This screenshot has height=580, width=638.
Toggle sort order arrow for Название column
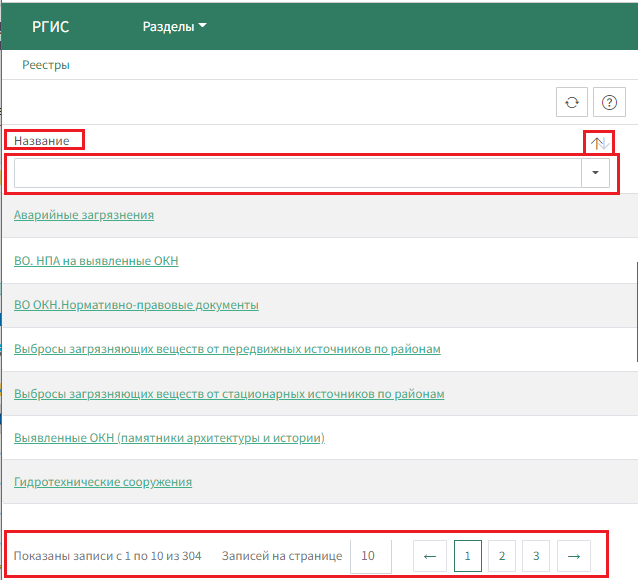coord(598,143)
